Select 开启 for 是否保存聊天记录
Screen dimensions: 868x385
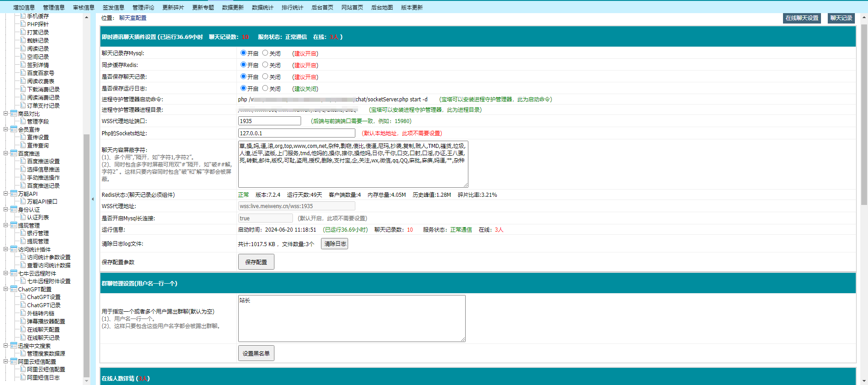[243, 76]
